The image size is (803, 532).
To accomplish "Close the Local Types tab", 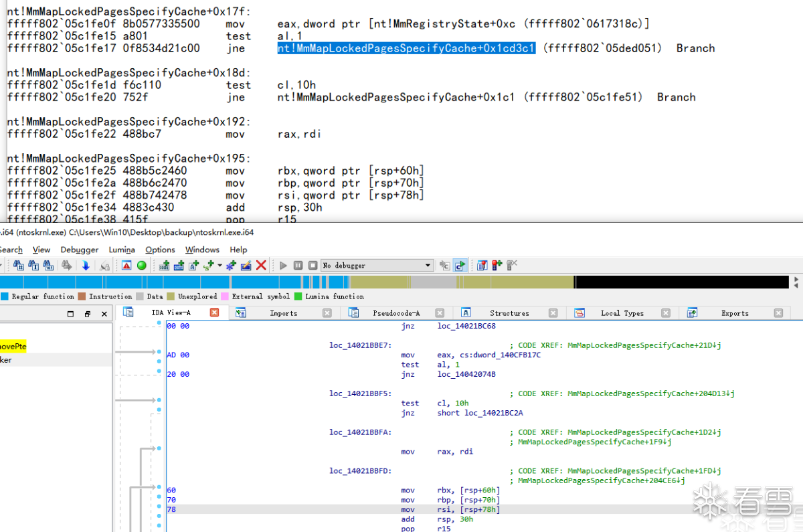I will tap(666, 313).
